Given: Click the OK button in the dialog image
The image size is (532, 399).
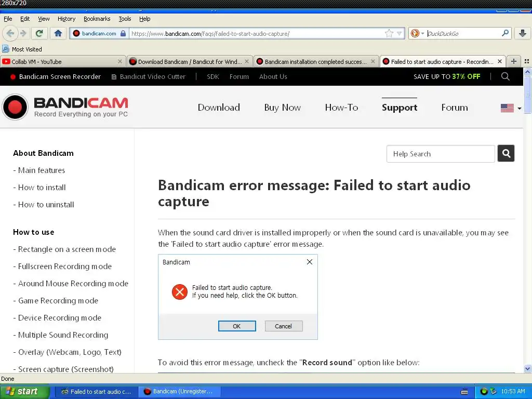Looking at the screenshot, I should pyautogui.click(x=237, y=326).
